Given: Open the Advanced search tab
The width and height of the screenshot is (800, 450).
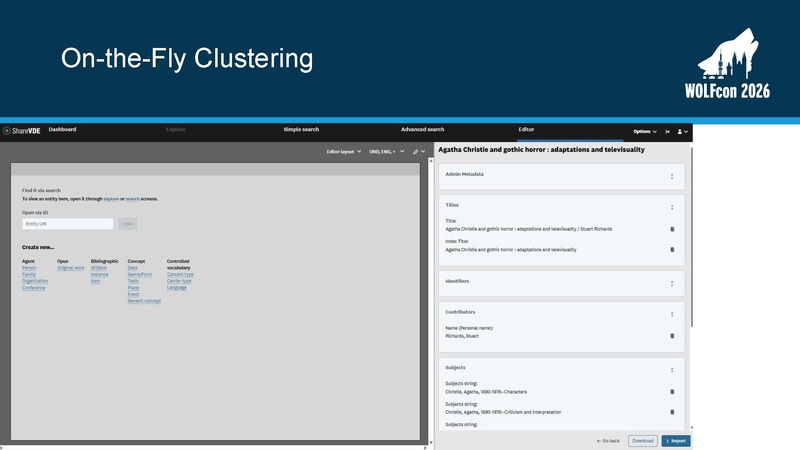Looking at the screenshot, I should (x=422, y=130).
